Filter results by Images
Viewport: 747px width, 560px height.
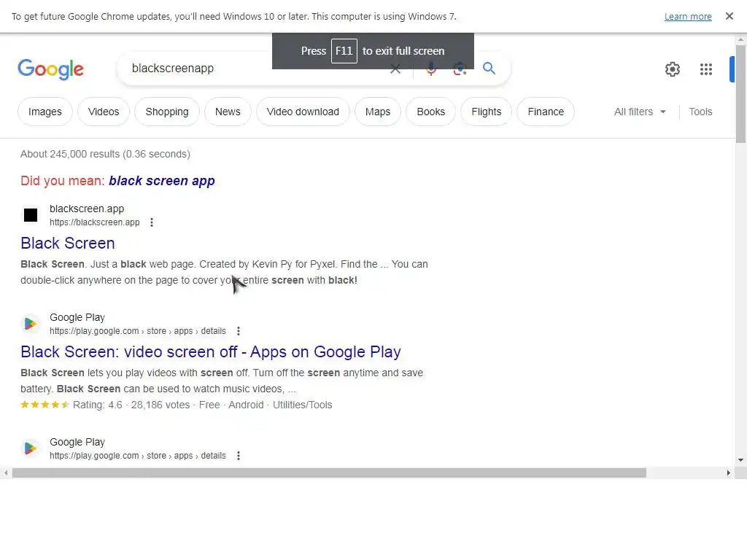pyautogui.click(x=44, y=112)
